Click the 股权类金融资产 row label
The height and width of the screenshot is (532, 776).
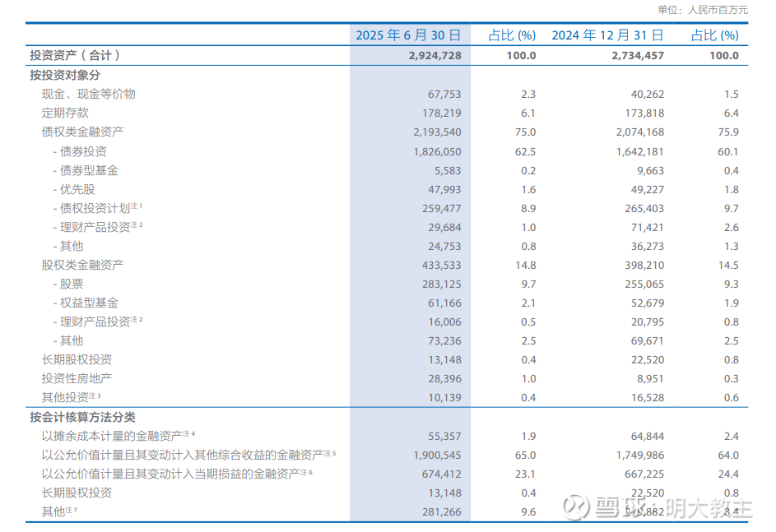click(82, 265)
